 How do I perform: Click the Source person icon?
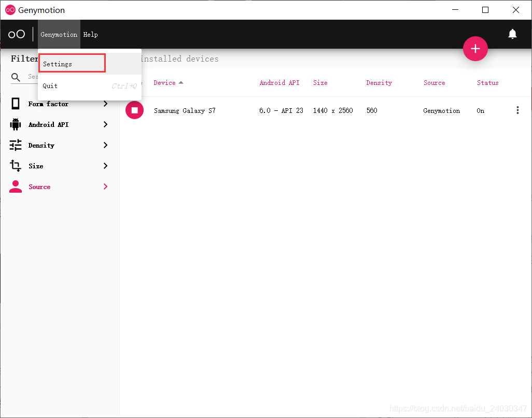[x=15, y=186]
